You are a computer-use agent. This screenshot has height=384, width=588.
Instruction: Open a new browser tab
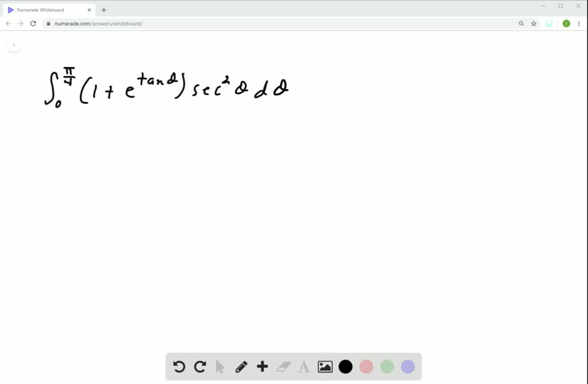pyautogui.click(x=104, y=10)
